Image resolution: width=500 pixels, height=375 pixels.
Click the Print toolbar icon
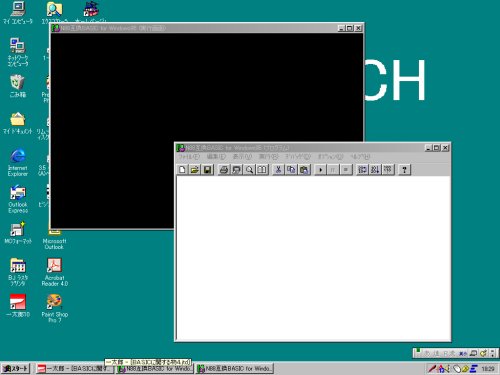tap(224, 170)
